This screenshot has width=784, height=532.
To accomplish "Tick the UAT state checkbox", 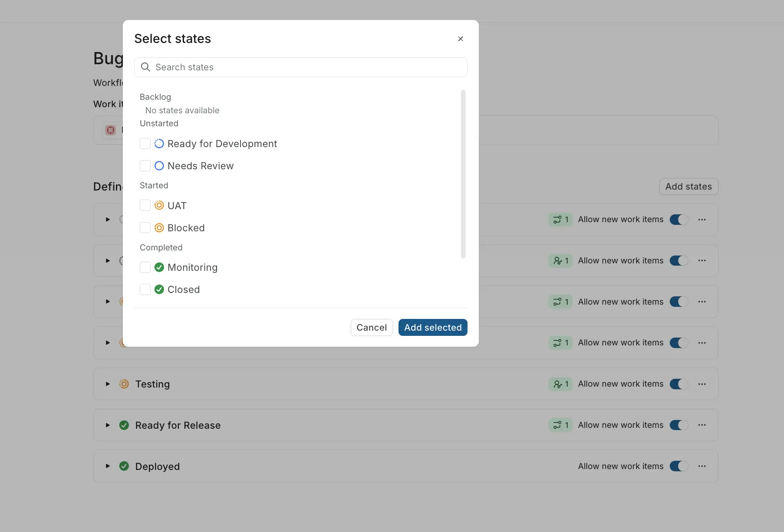I will (x=145, y=205).
